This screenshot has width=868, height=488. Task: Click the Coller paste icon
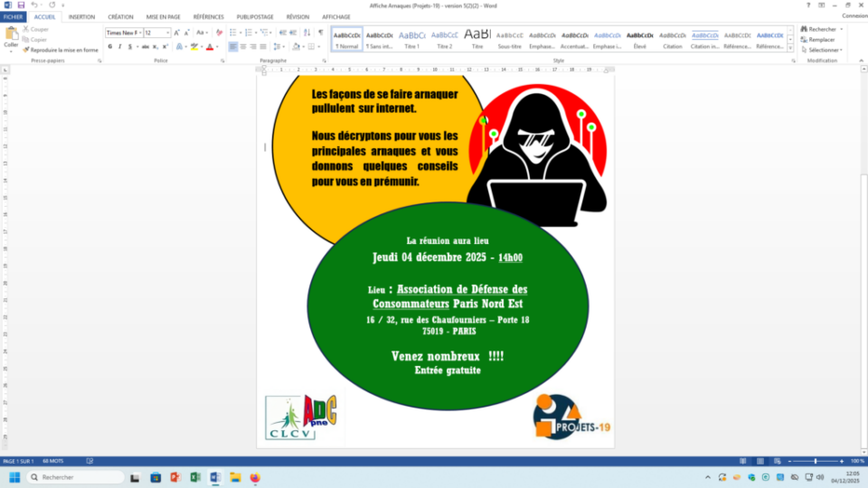click(x=11, y=36)
